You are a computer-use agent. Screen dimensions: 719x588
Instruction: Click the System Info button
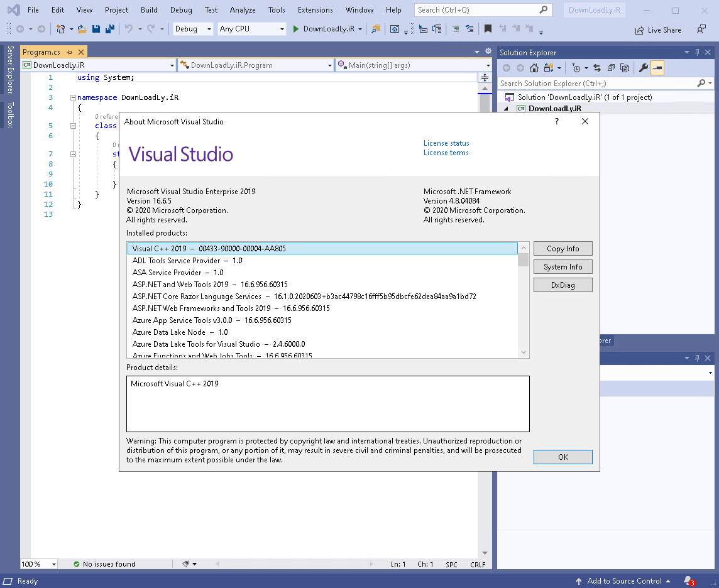point(563,266)
